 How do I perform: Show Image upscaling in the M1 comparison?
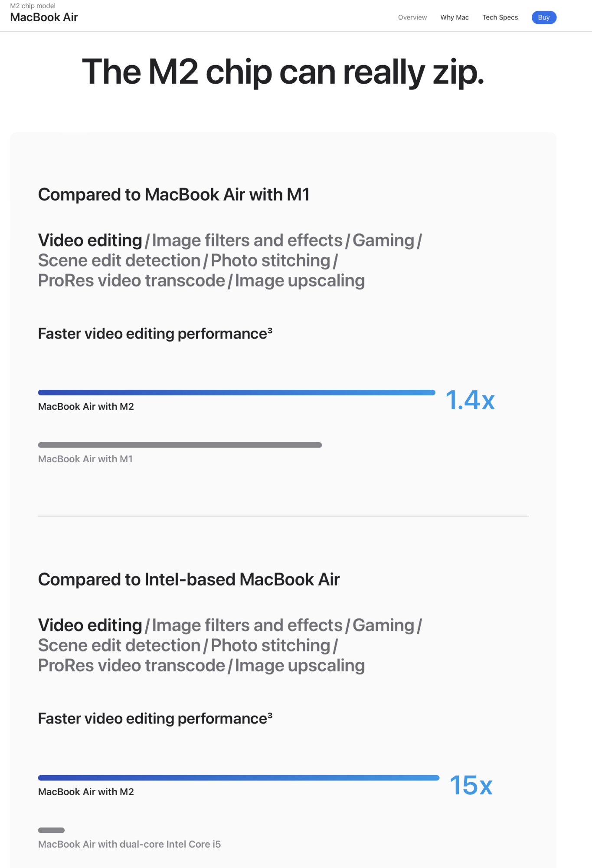[300, 281]
